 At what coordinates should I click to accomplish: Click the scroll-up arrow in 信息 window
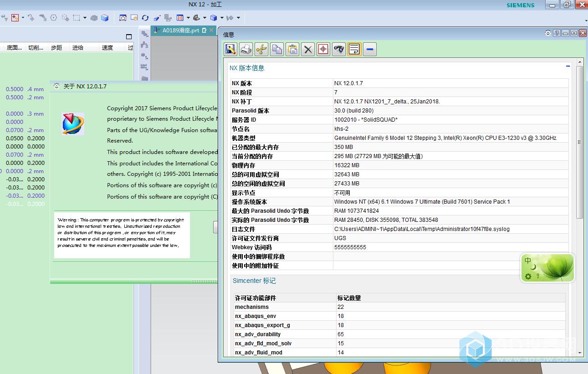pyautogui.click(x=579, y=62)
